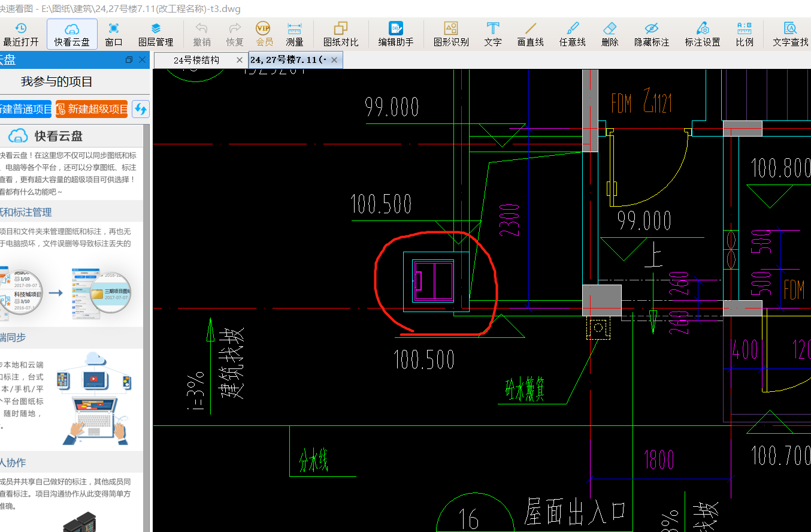Click the magenta equipment box in drawing
The image size is (811, 532).
(434, 280)
